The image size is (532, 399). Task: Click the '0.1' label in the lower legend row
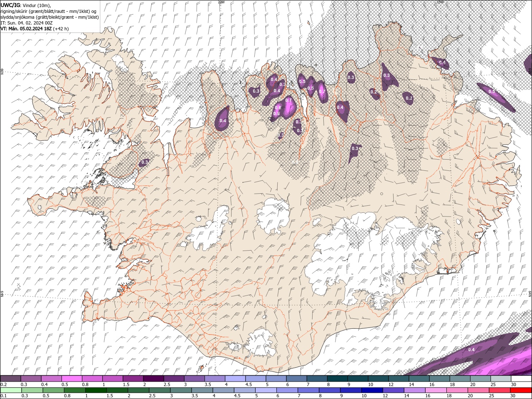[x=4, y=396]
